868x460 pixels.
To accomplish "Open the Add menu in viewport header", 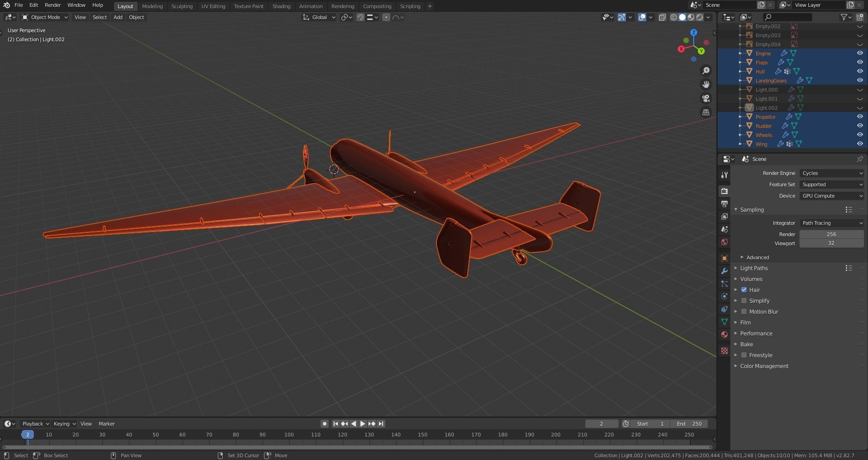I will [118, 17].
